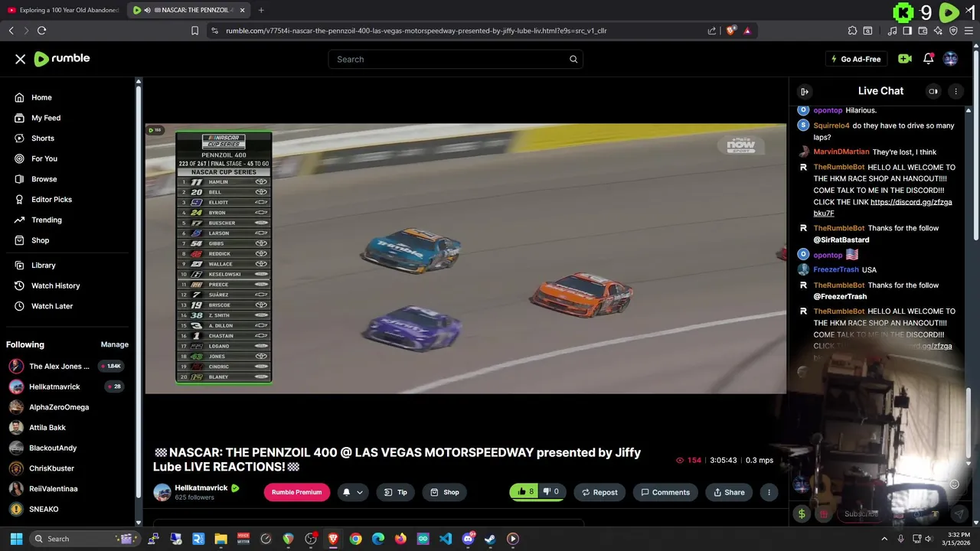
Task: Open Editor Picks in the sidebar
Action: (x=51, y=199)
